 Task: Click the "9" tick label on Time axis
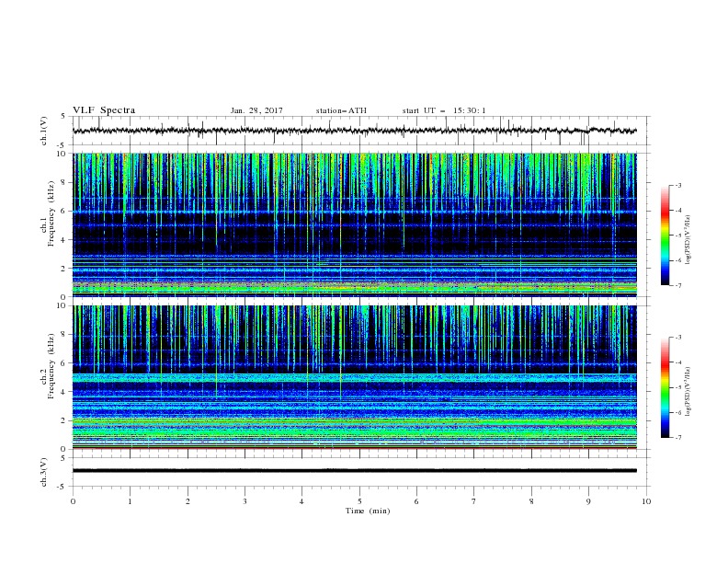pos(588,501)
